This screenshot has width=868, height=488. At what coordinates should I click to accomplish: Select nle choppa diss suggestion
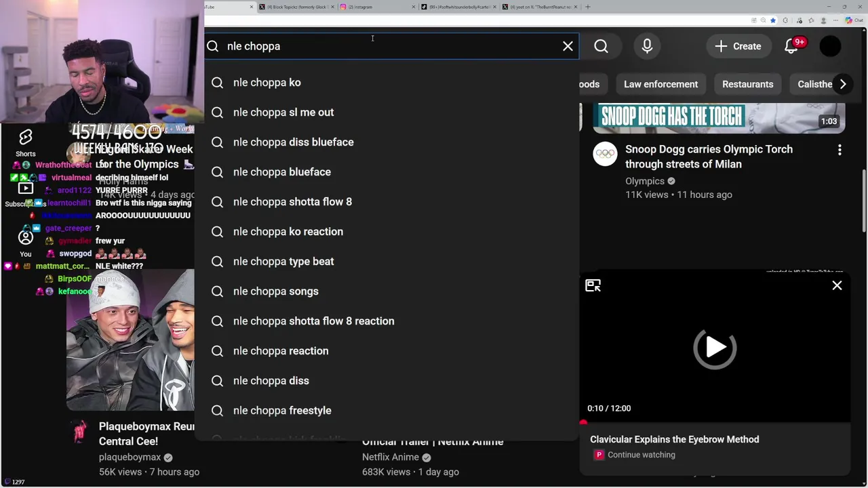click(x=387, y=381)
